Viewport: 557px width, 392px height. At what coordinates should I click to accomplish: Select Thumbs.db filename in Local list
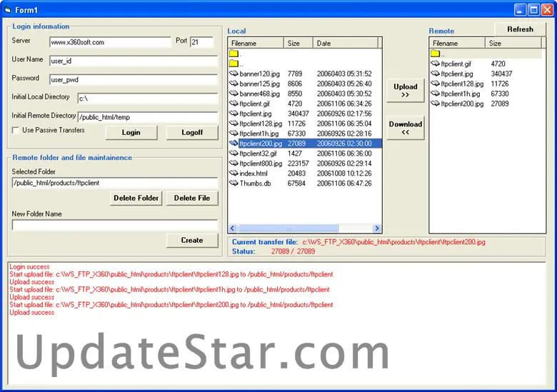pos(255,184)
